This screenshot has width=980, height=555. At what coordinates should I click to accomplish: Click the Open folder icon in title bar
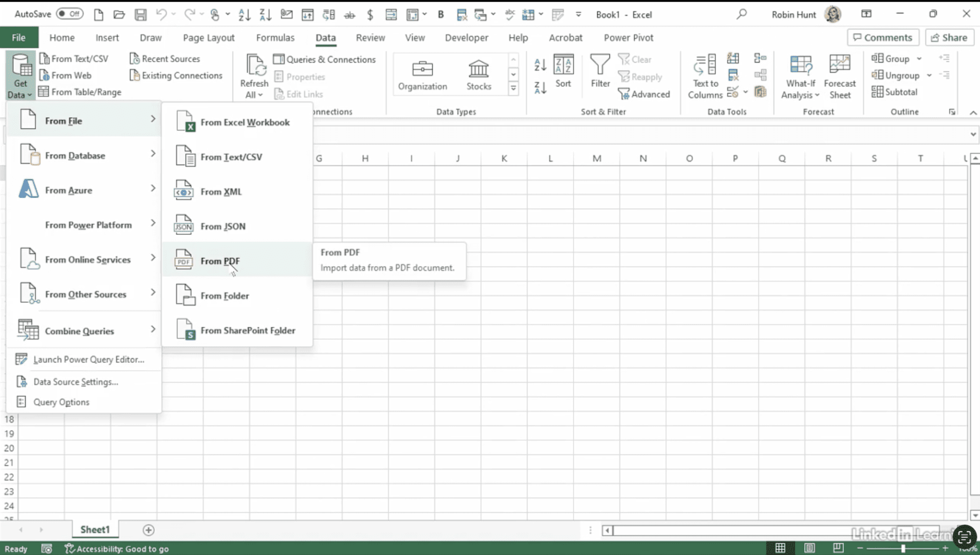tap(119, 14)
